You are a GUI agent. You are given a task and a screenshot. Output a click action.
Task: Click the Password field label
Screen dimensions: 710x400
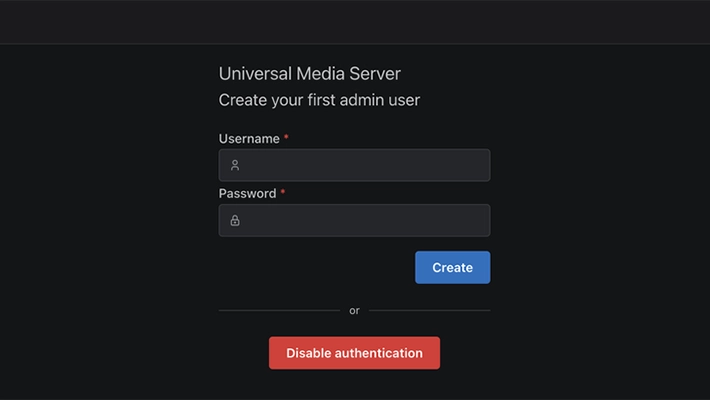(247, 194)
